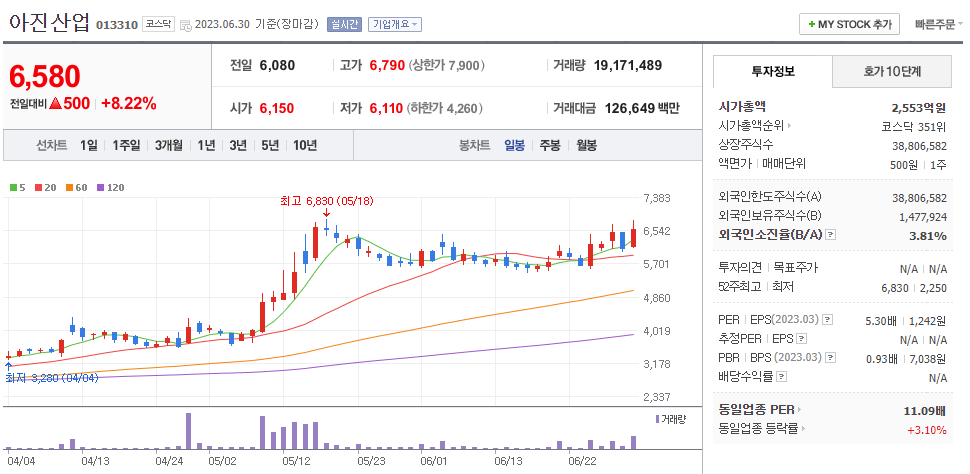Click help icon next to PER EPS(2023.03)
Image resolution: width=970 pixels, height=474 pixels.
click(828, 321)
